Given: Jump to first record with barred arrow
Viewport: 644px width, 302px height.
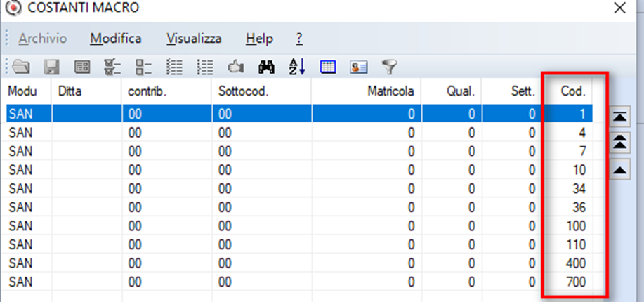Looking at the screenshot, I should coord(619,117).
